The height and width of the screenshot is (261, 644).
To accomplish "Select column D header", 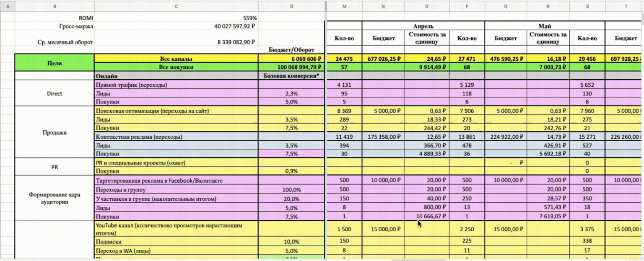I will (x=292, y=6).
